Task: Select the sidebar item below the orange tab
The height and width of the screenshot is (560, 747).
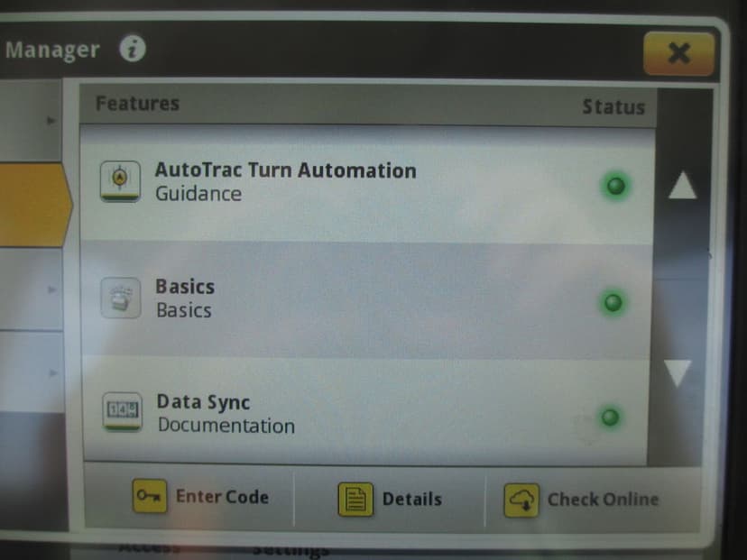Action: tap(32, 289)
